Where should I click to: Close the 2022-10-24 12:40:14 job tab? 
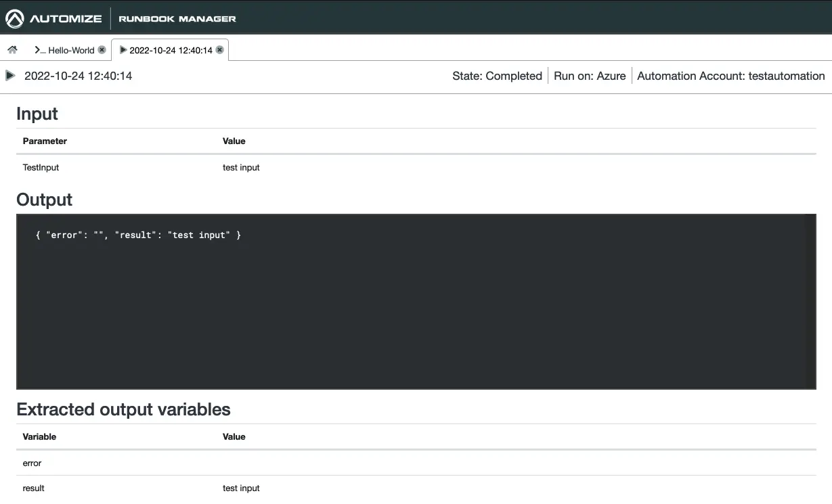pyautogui.click(x=219, y=50)
